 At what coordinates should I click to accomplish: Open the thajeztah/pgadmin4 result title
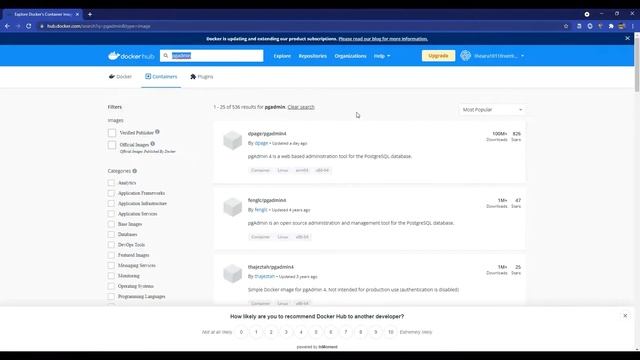tap(271, 267)
